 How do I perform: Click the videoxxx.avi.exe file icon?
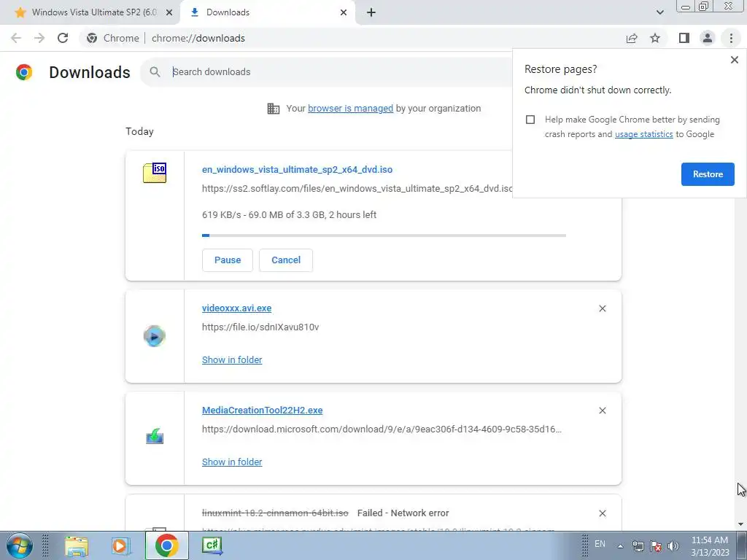tap(155, 336)
